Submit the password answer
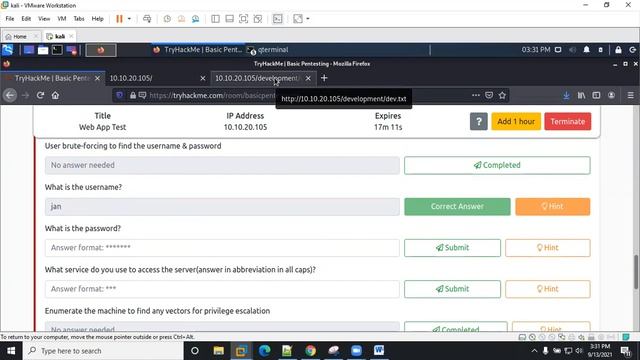640x360 pixels. coord(452,248)
